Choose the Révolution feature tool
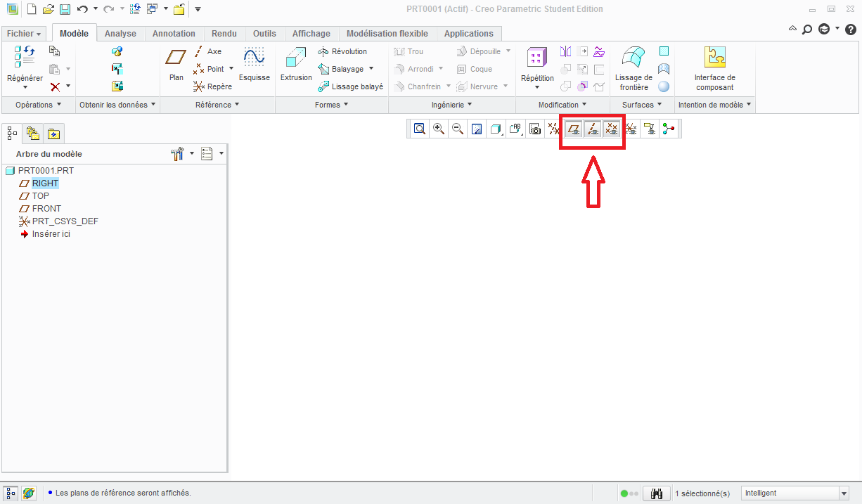862x504 pixels. click(342, 51)
